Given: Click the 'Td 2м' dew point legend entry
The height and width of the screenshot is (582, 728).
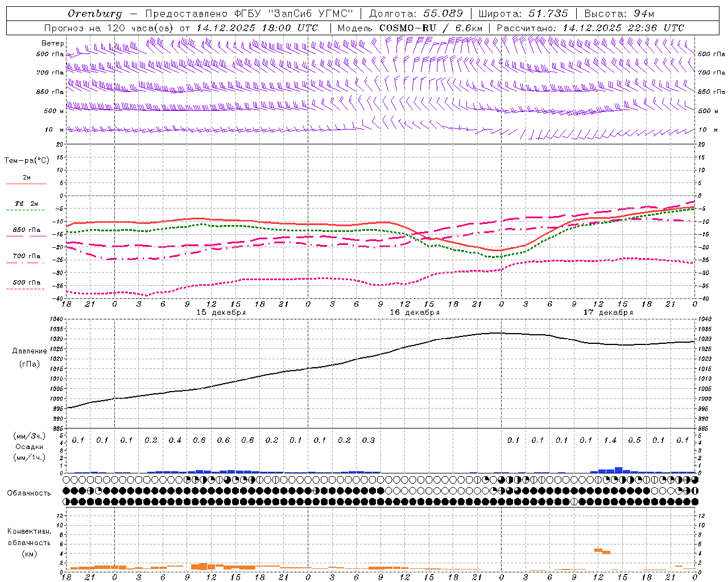Looking at the screenshot, I should coord(27,203).
